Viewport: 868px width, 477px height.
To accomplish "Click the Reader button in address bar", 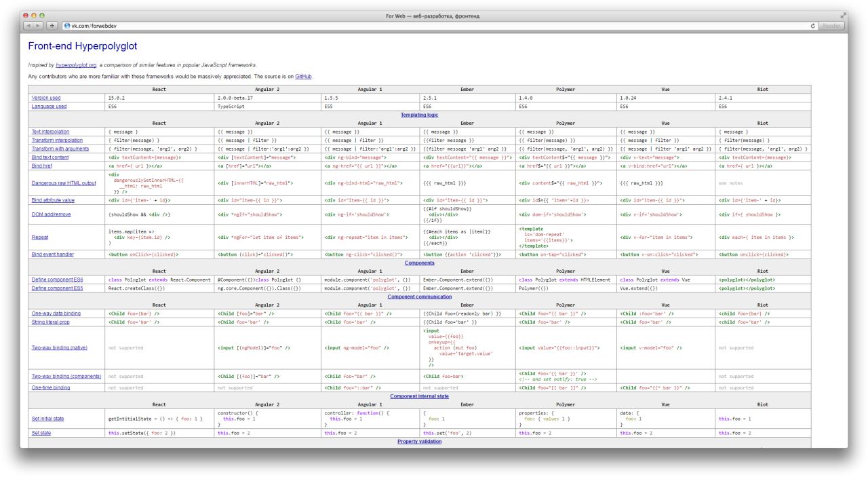I will [831, 25].
